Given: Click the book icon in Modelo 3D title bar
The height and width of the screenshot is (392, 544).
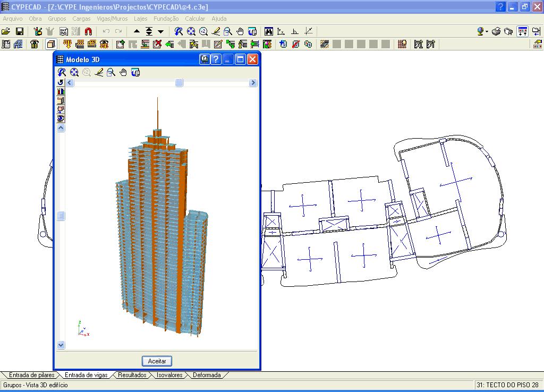Looking at the screenshot, I should point(205,59).
